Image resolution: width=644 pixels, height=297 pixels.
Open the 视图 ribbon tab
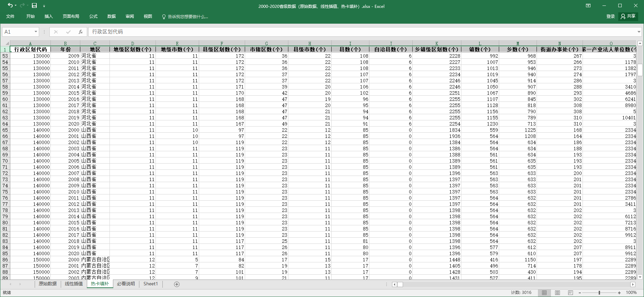(x=148, y=16)
